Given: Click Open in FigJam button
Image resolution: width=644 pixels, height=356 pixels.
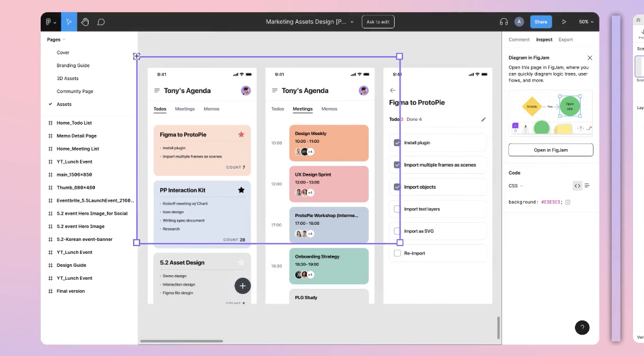Looking at the screenshot, I should 550,150.
